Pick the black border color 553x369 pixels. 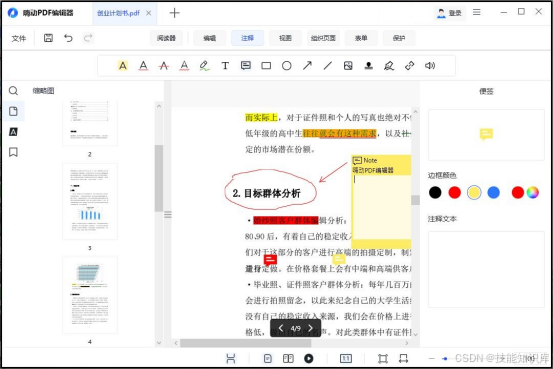tap(435, 193)
